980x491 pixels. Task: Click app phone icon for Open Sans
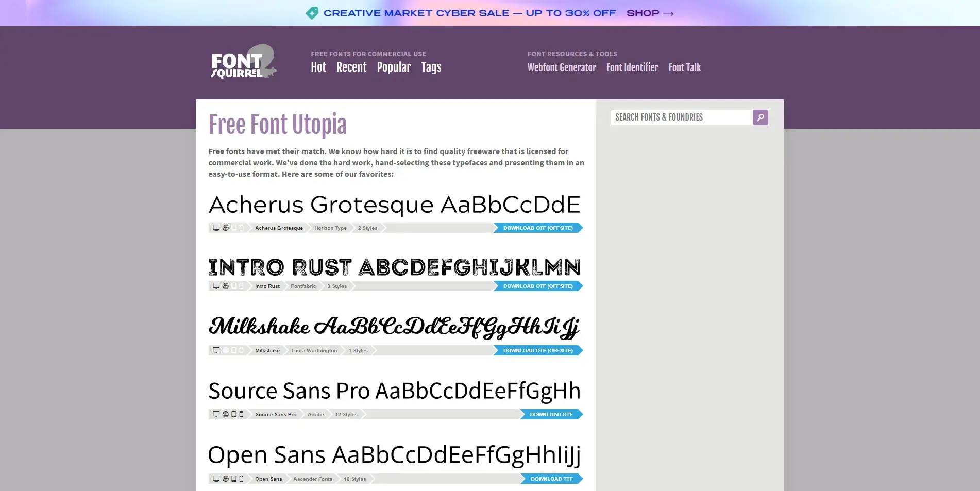[241, 479]
